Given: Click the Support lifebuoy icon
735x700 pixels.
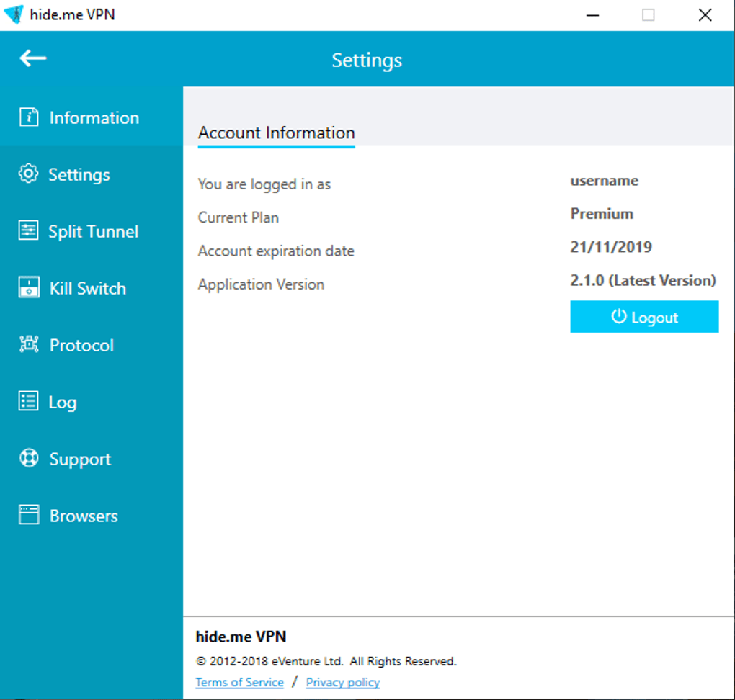Looking at the screenshot, I should [x=28, y=459].
